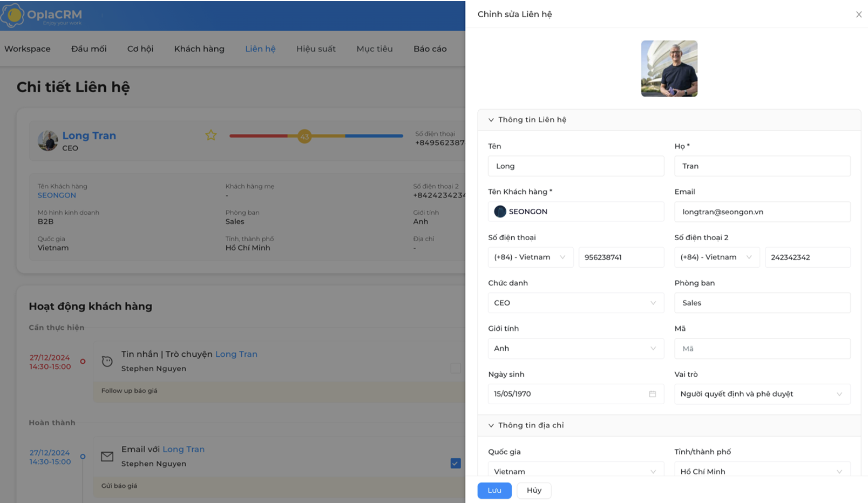Click the Follow up báo giá note
The image size is (868, 503).
(x=279, y=391)
